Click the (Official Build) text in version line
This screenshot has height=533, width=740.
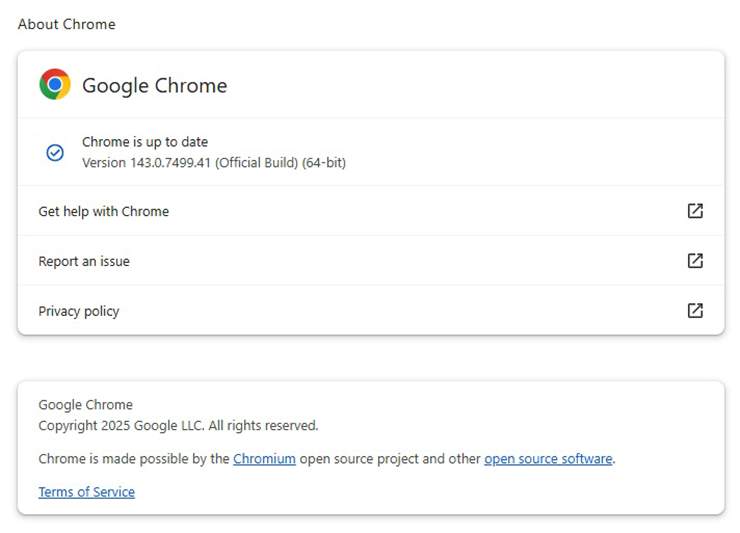[x=256, y=162]
